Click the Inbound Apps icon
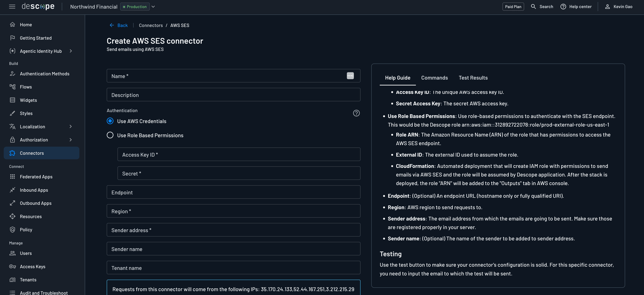The width and height of the screenshot is (644, 295). tap(12, 190)
